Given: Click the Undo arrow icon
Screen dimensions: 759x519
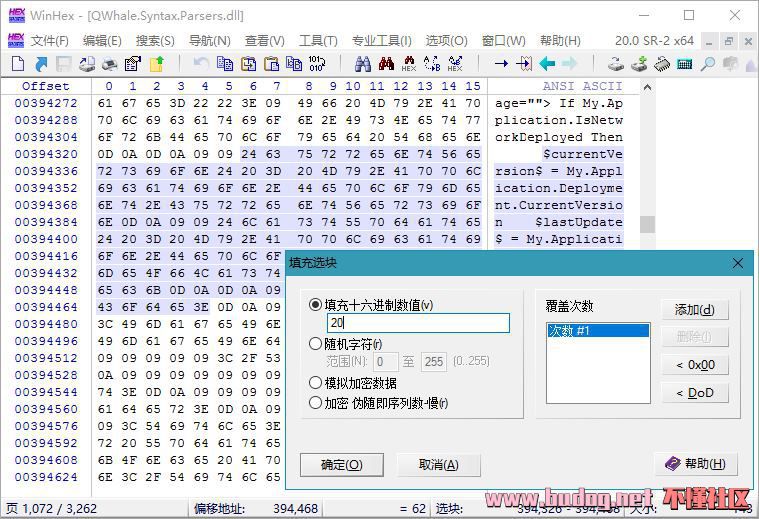Looking at the screenshot, I should tap(200, 63).
